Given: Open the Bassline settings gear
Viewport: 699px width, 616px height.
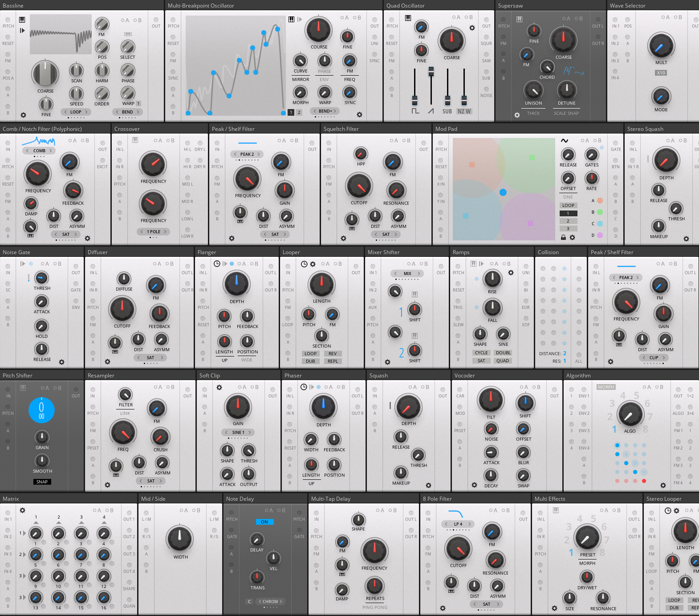Looking at the screenshot, I should click(x=23, y=115).
